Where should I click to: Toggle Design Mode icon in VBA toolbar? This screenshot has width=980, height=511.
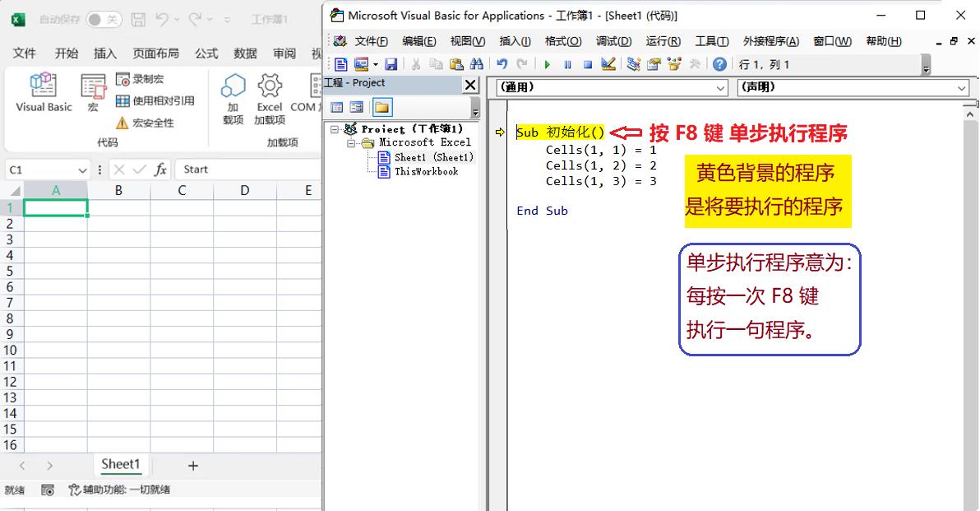pyautogui.click(x=608, y=65)
